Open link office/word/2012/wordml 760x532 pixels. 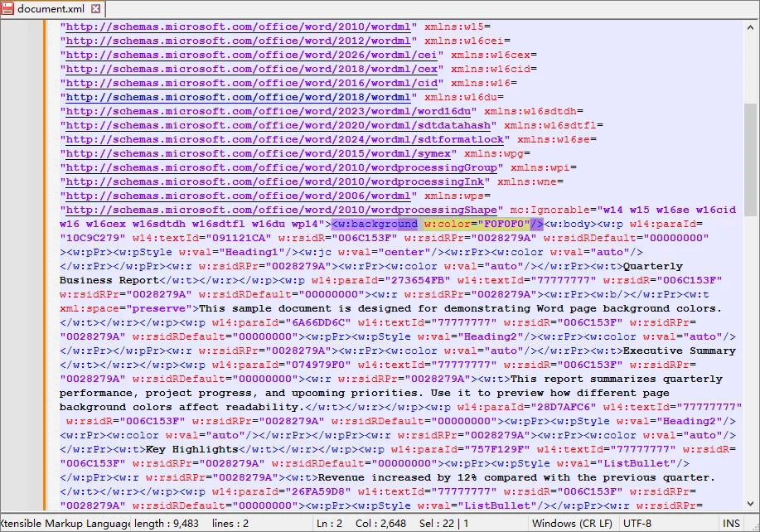click(x=238, y=41)
